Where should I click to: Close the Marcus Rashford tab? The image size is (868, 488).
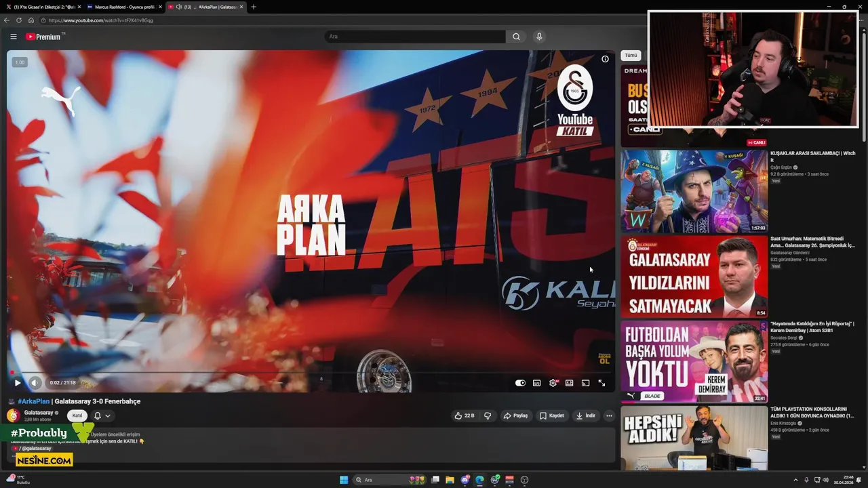coord(161,7)
